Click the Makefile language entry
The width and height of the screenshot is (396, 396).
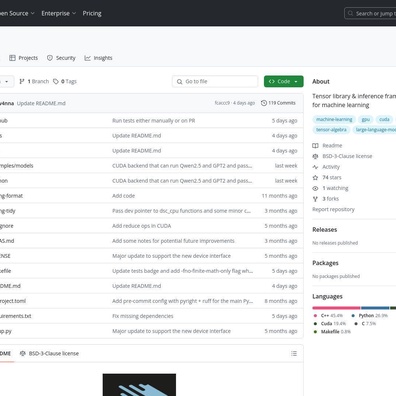(x=332, y=332)
